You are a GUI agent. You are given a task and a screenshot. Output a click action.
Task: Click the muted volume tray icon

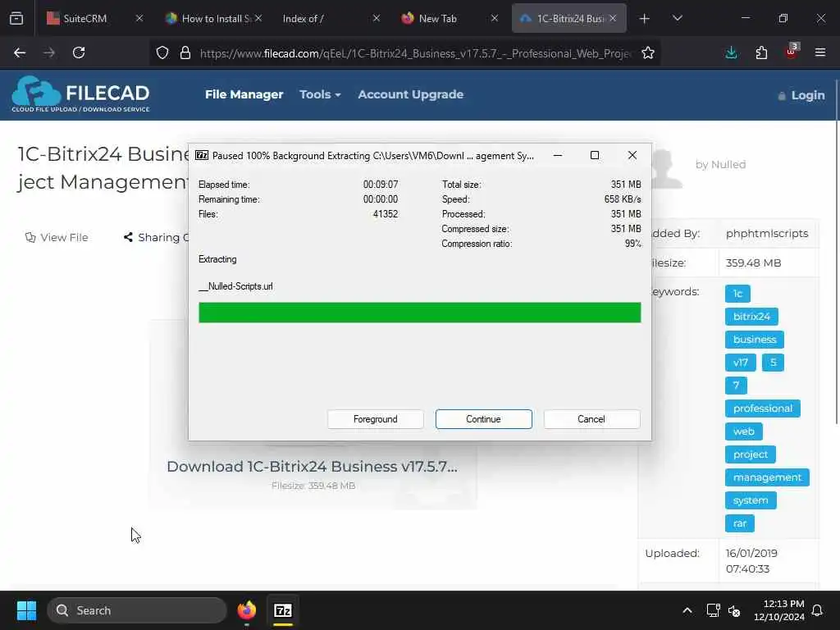(734, 610)
